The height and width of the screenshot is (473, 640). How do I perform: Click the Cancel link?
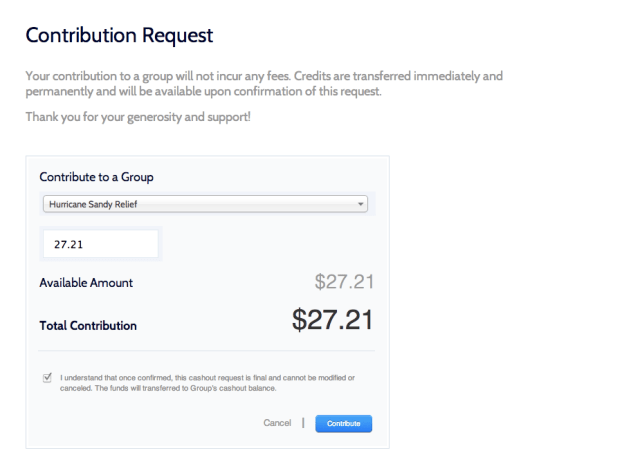[x=277, y=424]
